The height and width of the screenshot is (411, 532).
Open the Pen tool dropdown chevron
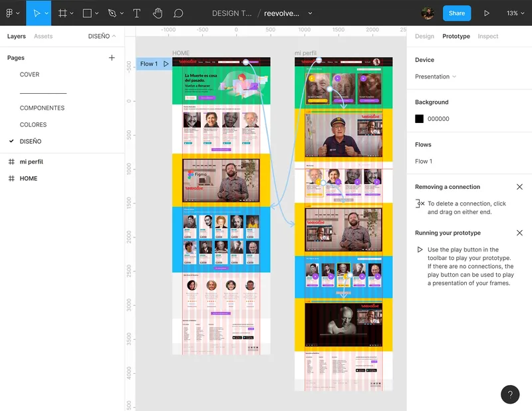[122, 13]
